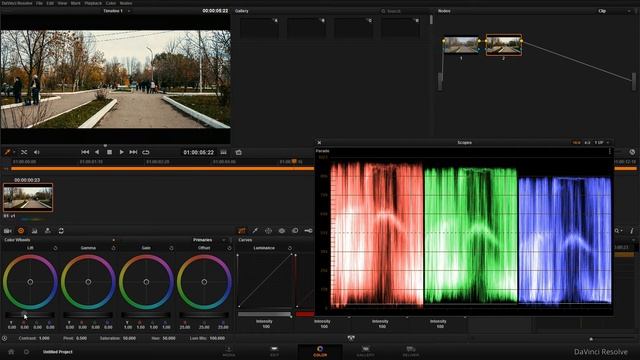This screenshot has width=640, height=360.
Task: Open the Power Window palette icon
Action: pyautogui.click(x=268, y=231)
